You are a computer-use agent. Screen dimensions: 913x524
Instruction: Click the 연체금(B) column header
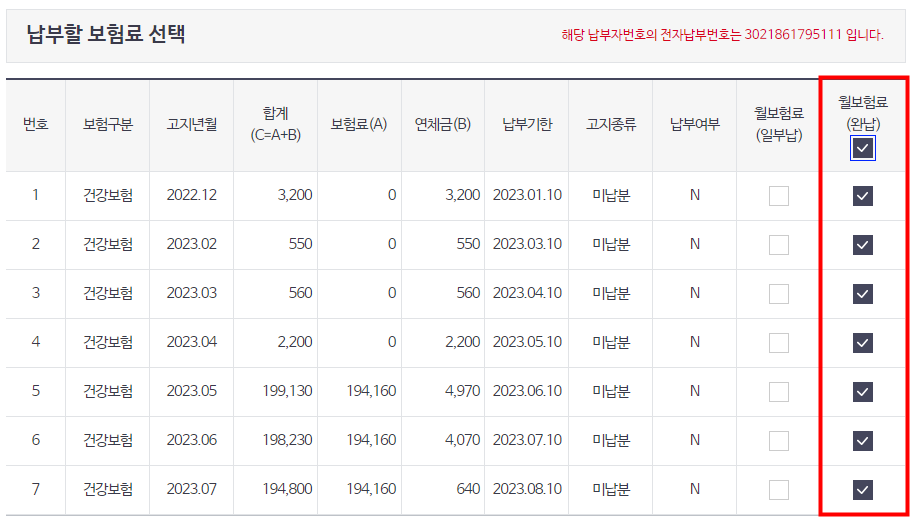[x=443, y=124]
